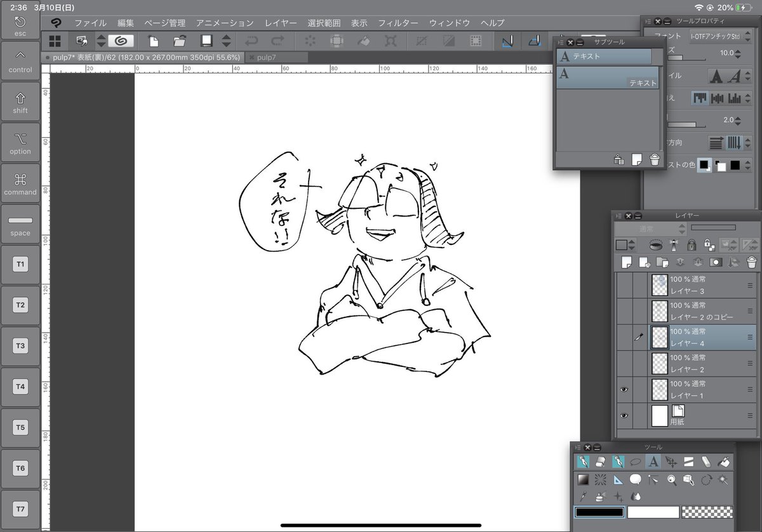Save the file with disk icon
The width and height of the screenshot is (762, 532).
click(x=206, y=41)
